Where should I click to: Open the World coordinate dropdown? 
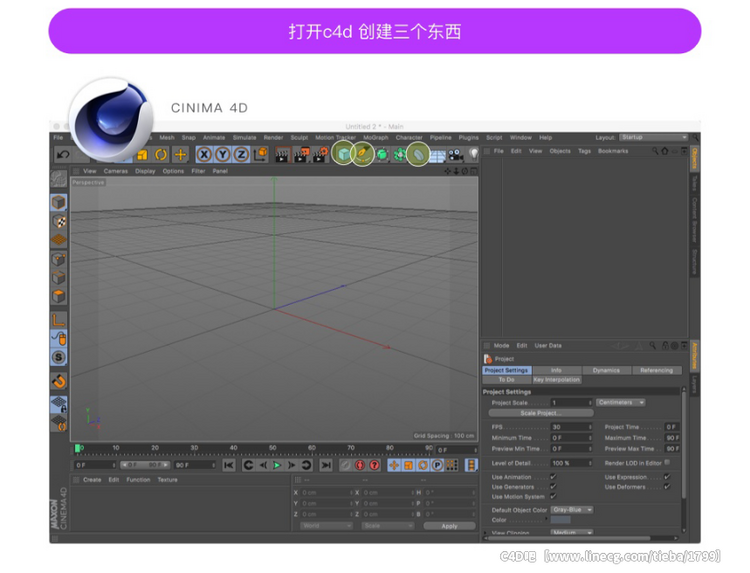[x=327, y=526]
